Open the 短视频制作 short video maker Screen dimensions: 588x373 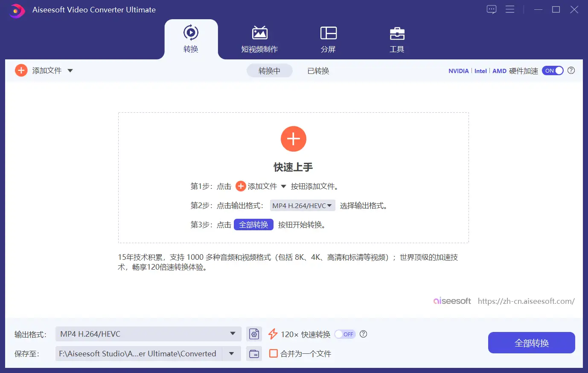coord(260,38)
